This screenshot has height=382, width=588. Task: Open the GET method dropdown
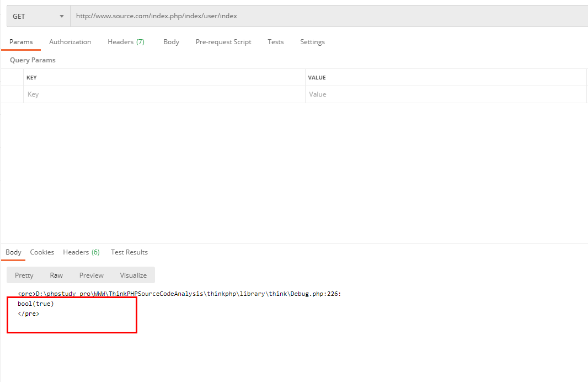[38, 16]
